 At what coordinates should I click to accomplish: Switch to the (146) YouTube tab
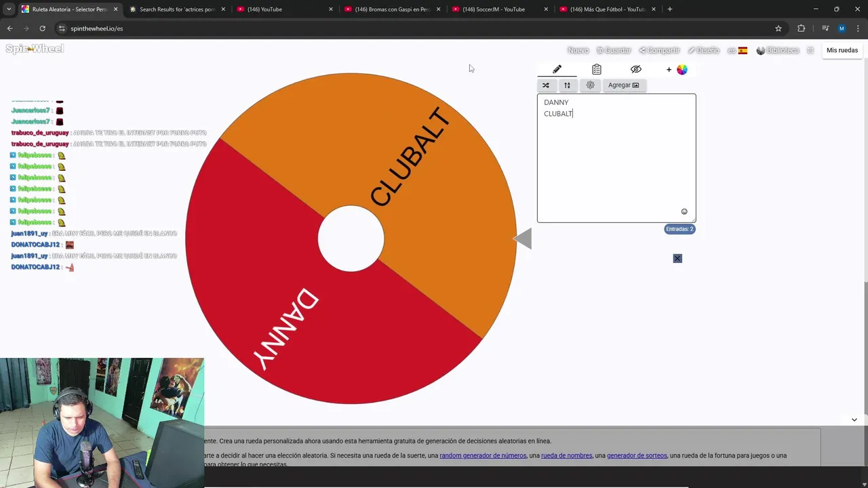285,9
